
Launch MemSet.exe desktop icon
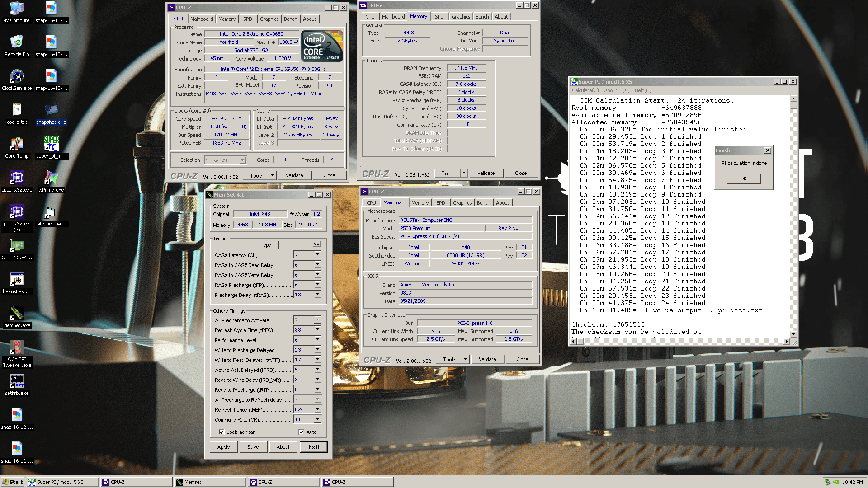(17, 317)
